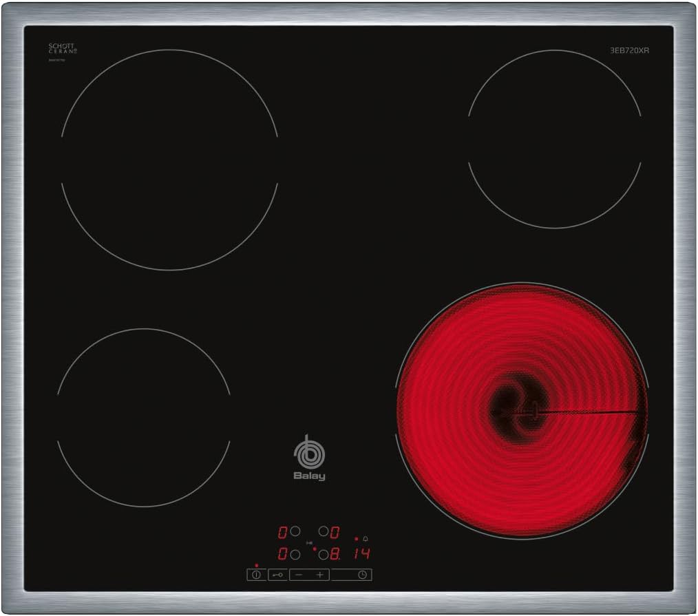This screenshot has height=616, width=698.
Task: Click the front-left cooking zone
Action: coord(143,417)
